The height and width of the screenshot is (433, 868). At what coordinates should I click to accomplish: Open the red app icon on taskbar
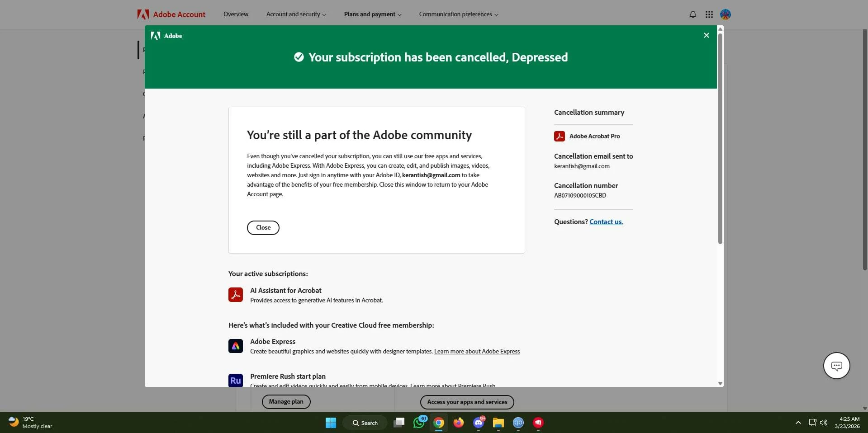pyautogui.click(x=538, y=423)
